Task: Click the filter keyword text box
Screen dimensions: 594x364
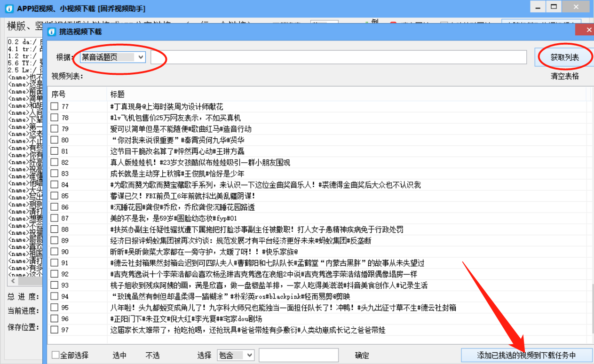Action: (298, 355)
